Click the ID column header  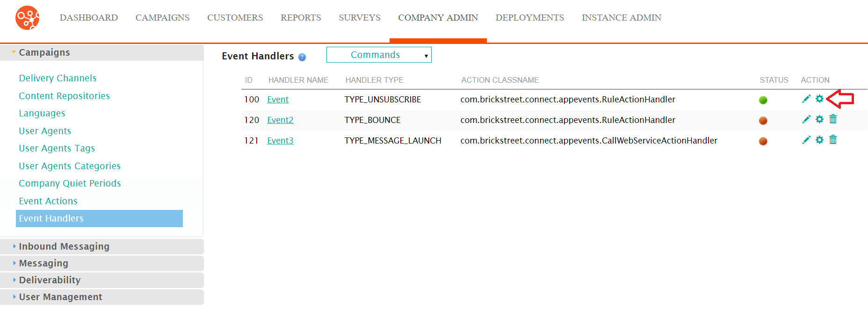tap(249, 80)
